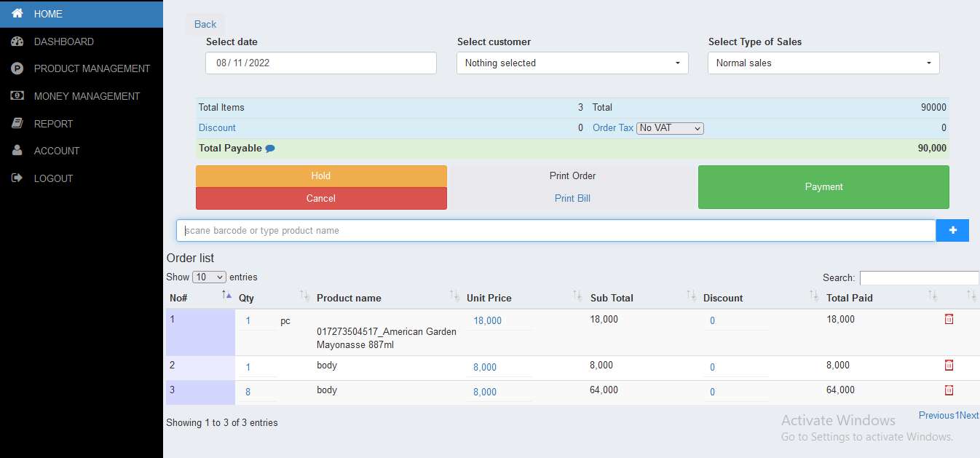Viewport: 980px width, 458px height.
Task: Remove row 3 with trash icon
Action: click(949, 390)
